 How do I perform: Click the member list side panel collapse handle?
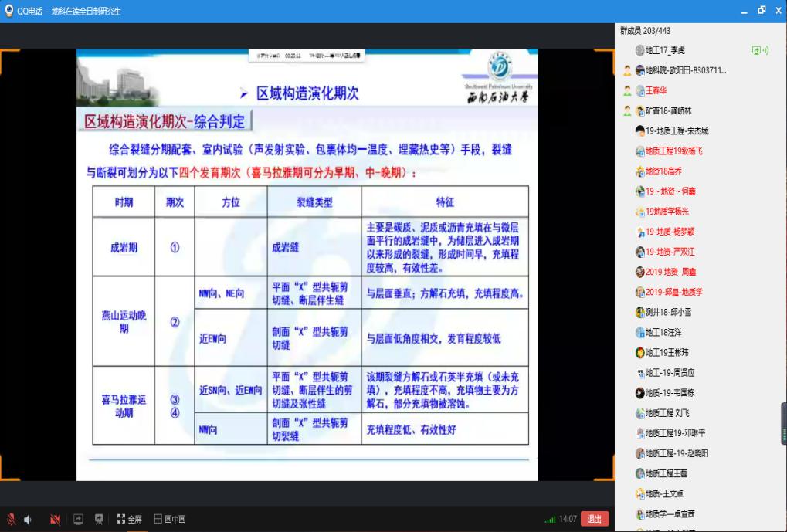[783, 423]
